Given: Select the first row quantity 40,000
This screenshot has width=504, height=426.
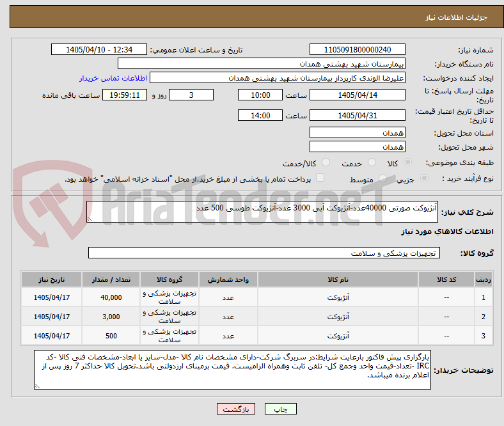Looking at the screenshot, I should click(x=111, y=297).
